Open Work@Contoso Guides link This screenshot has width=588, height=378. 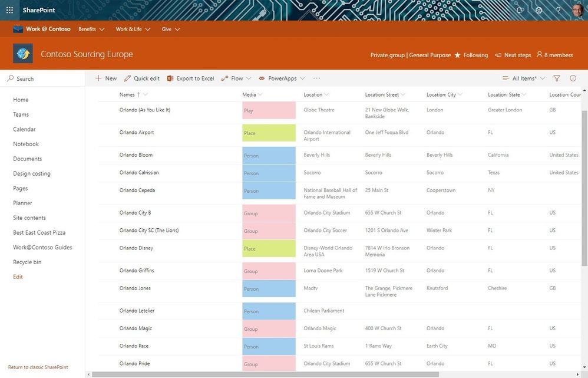43,247
